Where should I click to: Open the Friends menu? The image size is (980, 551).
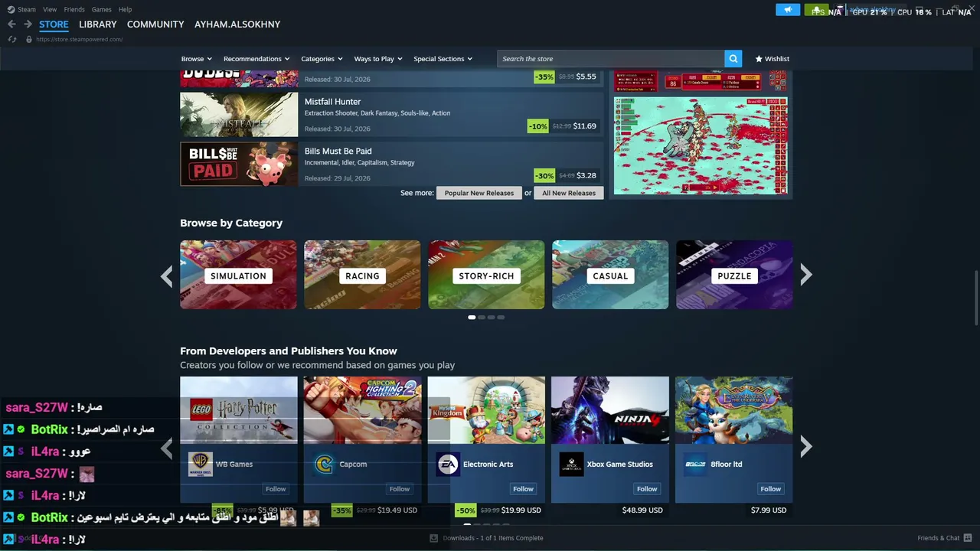pyautogui.click(x=74, y=9)
